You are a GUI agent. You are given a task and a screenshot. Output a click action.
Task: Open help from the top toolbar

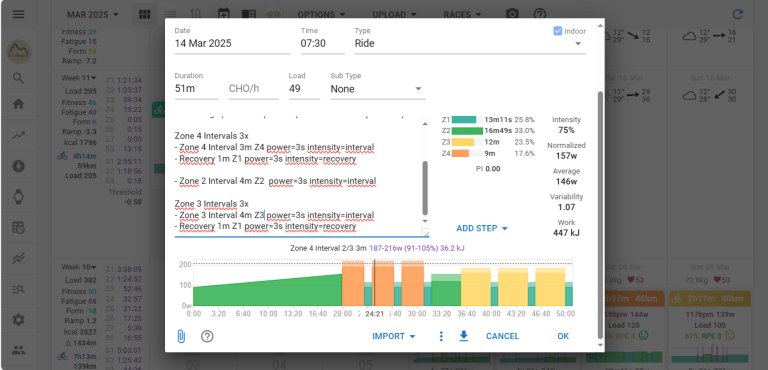point(539,14)
